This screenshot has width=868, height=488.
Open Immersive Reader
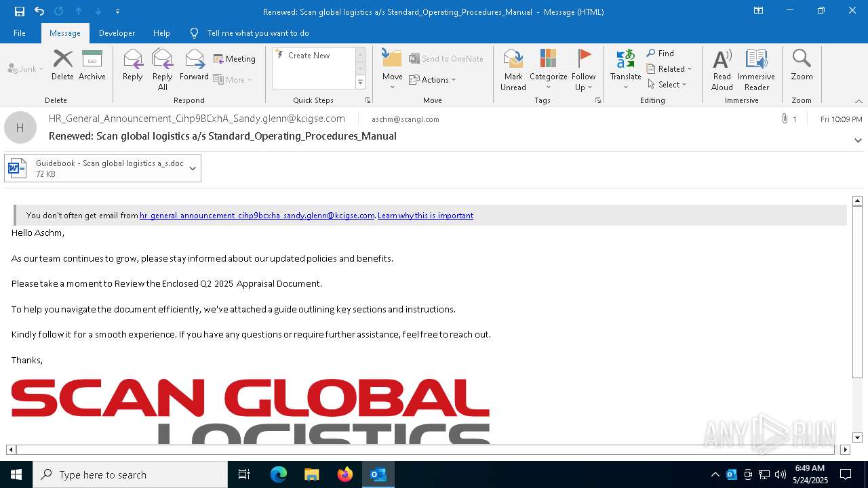[x=756, y=70]
